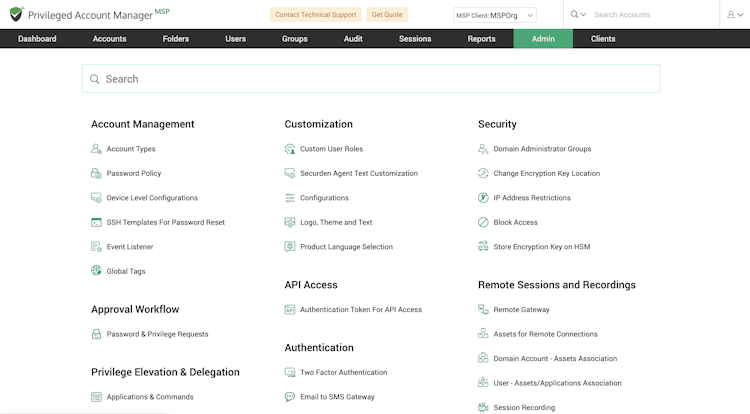Click the IP Address Restrictions icon
Screen dimensions: 750x414
click(x=483, y=197)
